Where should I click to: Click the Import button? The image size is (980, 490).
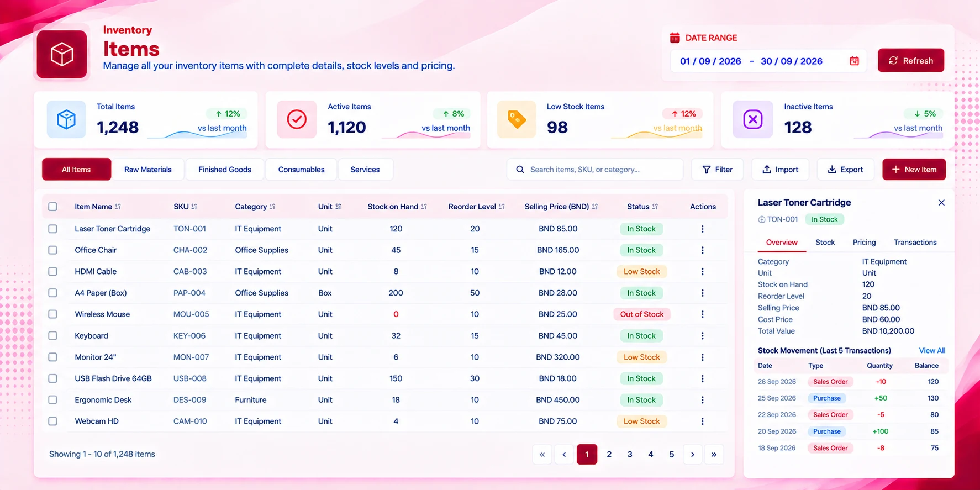click(780, 170)
